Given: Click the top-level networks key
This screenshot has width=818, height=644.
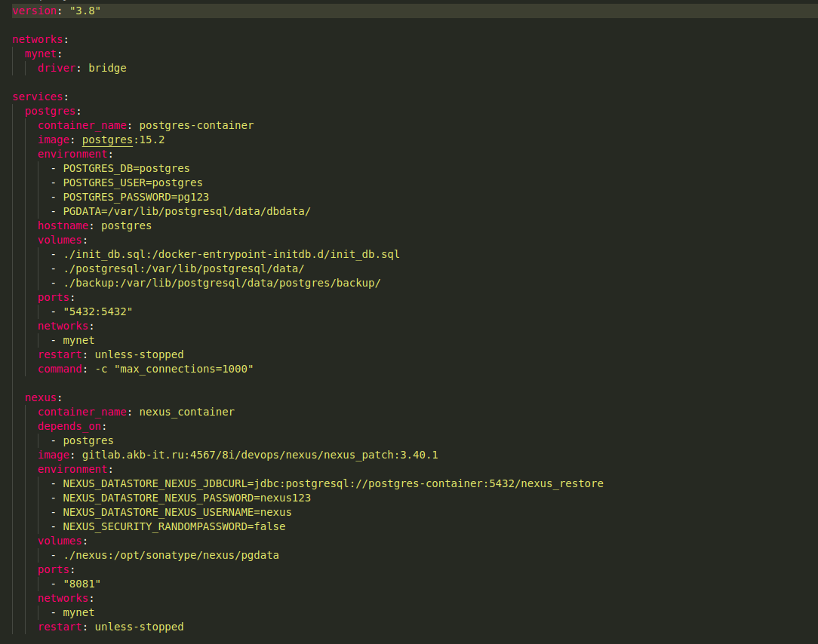Looking at the screenshot, I should (x=38, y=40).
